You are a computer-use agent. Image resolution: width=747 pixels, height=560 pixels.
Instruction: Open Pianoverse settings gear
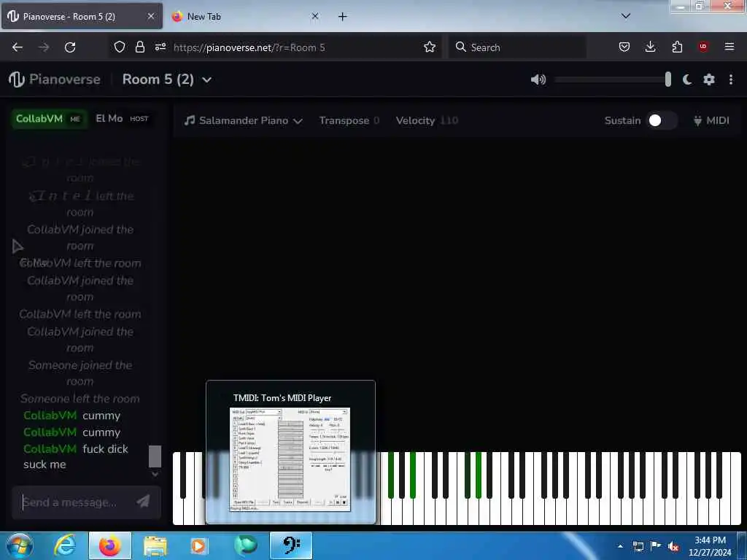tap(709, 79)
